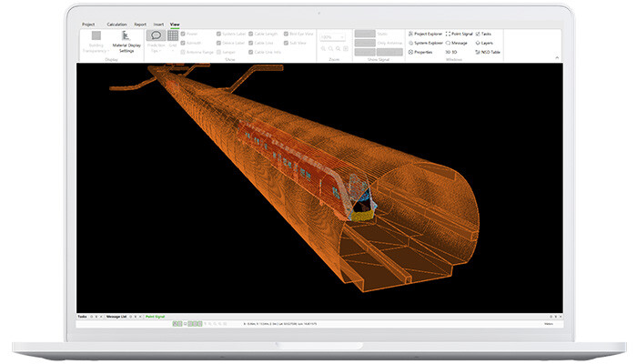Toggle the Power checkbox

tap(183, 34)
